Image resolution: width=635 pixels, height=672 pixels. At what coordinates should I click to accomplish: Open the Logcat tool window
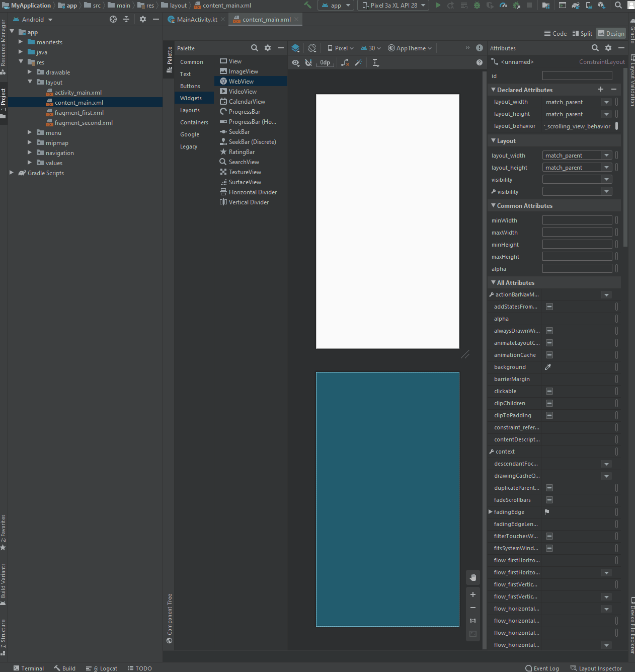102,668
